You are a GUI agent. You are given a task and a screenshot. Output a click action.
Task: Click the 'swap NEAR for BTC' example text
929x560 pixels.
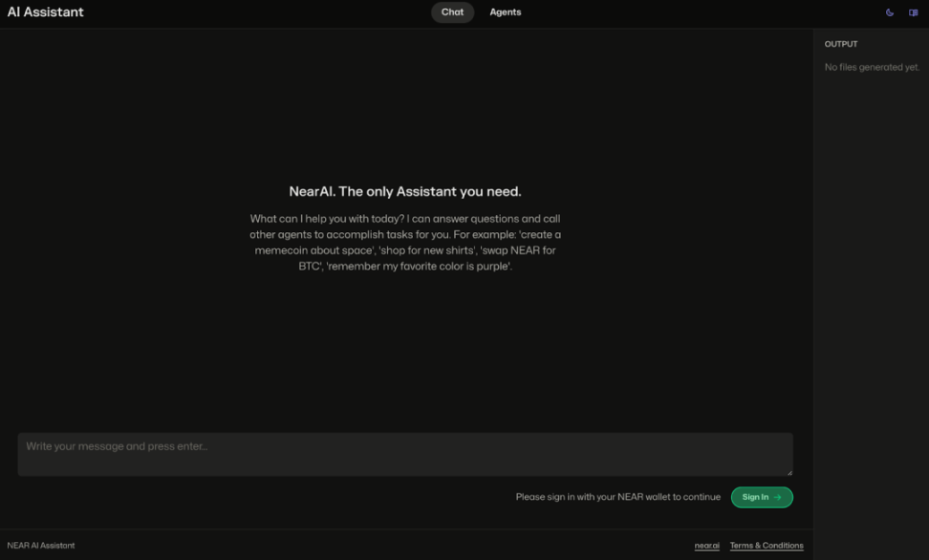coord(514,250)
